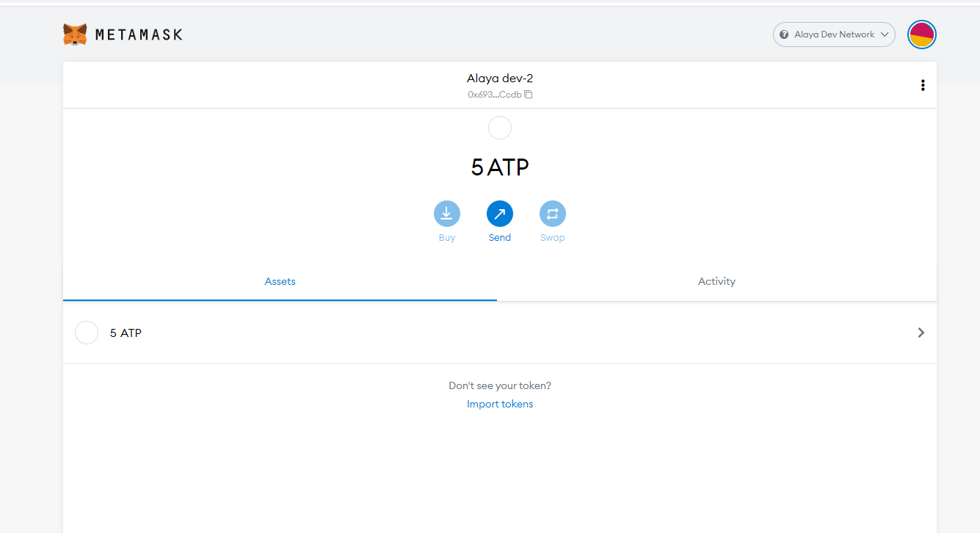
Task: Click the Swap icon button
Action: click(x=553, y=214)
